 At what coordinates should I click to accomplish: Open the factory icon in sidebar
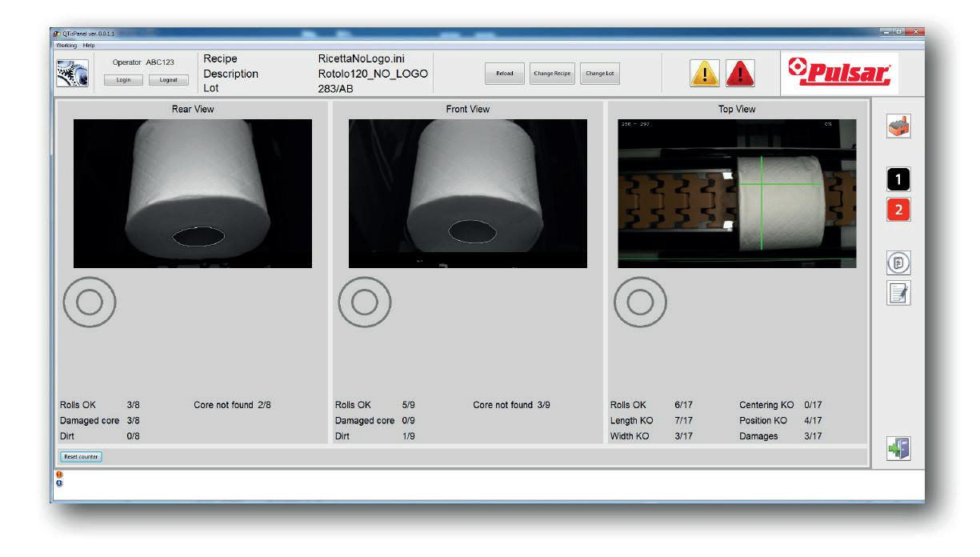pyautogui.click(x=899, y=125)
